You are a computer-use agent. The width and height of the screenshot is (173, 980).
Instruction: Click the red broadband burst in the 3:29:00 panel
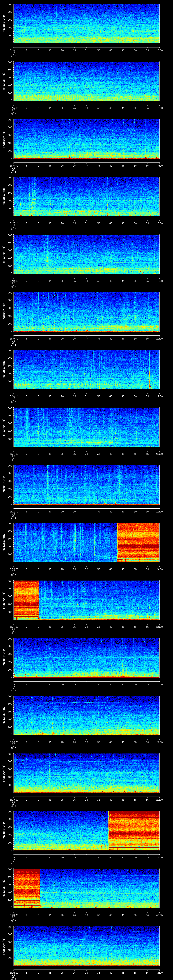[x=27, y=888]
